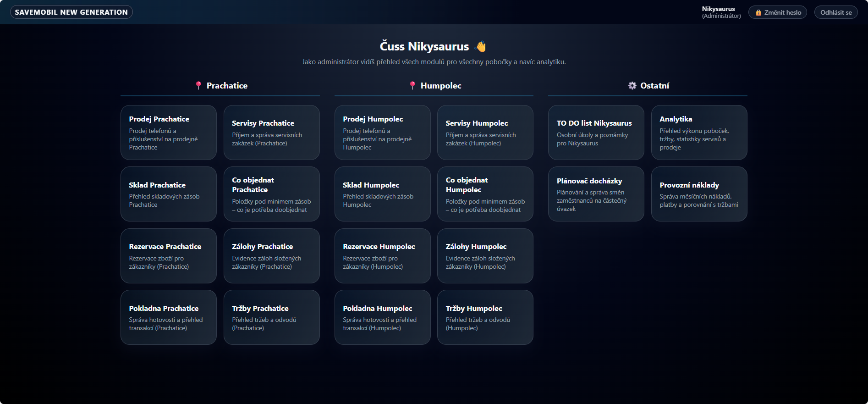Open the Servisy Prachatice card
Viewport: 868px width, 404px height.
(x=271, y=133)
